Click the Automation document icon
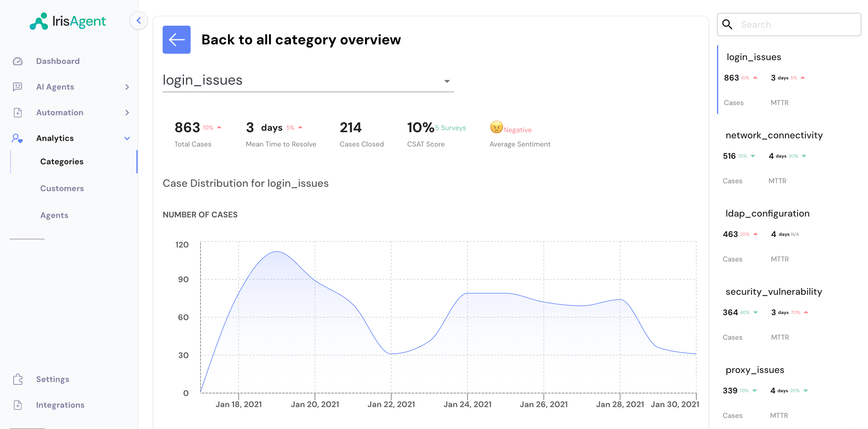The width and height of the screenshot is (868, 429). pos(17,113)
